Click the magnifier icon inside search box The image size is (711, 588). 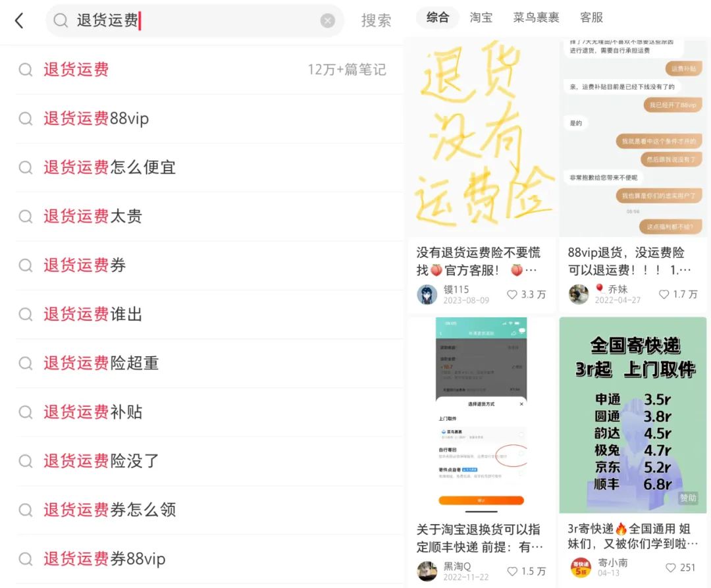(x=61, y=20)
